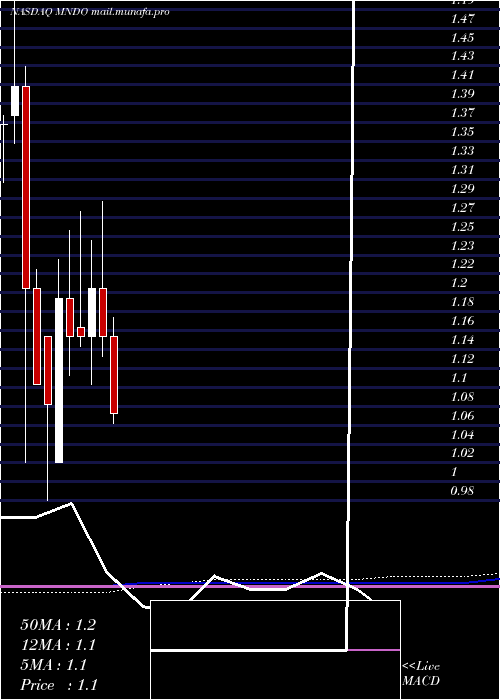Click the last red candle ending near 1.06
The width and height of the screenshot is (500, 700).
coord(114,375)
